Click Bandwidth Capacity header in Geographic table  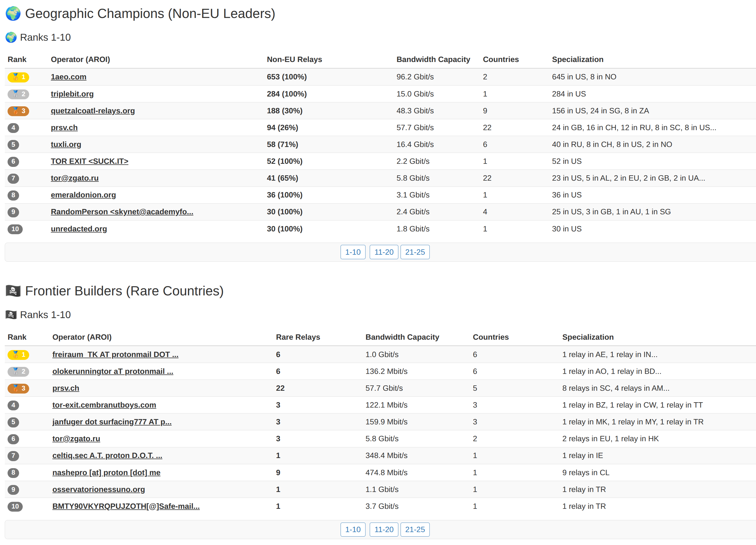point(433,59)
